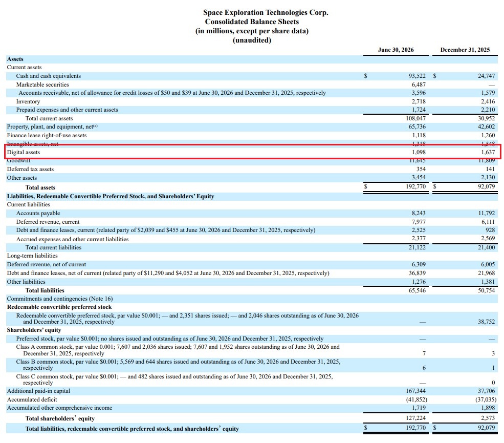Select deferred tax assets value 354
This screenshot has width=504, height=443.
[x=421, y=169]
